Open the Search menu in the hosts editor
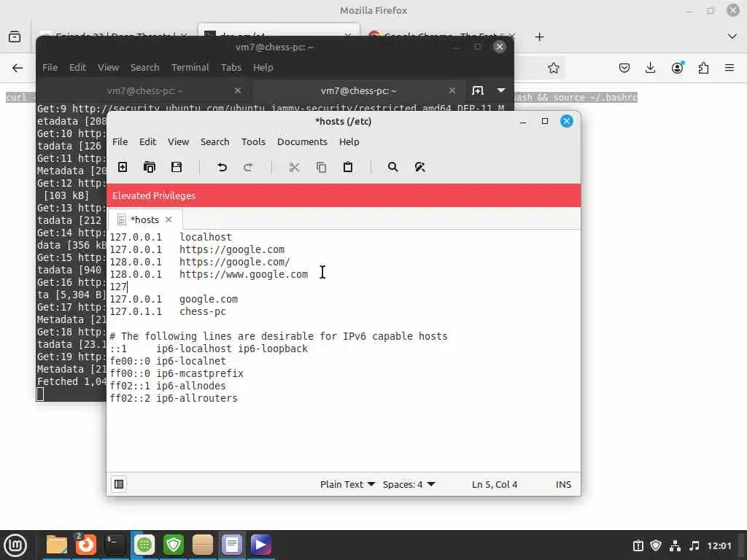The width and height of the screenshot is (747, 560). pos(214,142)
